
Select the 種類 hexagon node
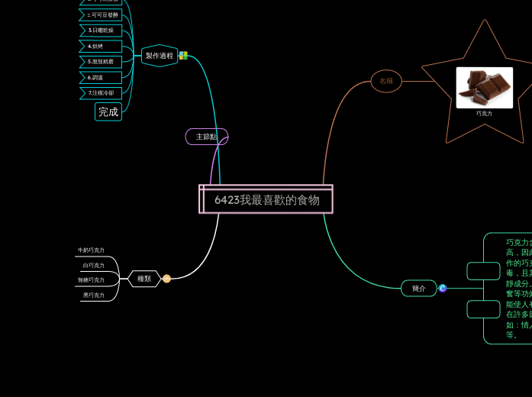(144, 279)
